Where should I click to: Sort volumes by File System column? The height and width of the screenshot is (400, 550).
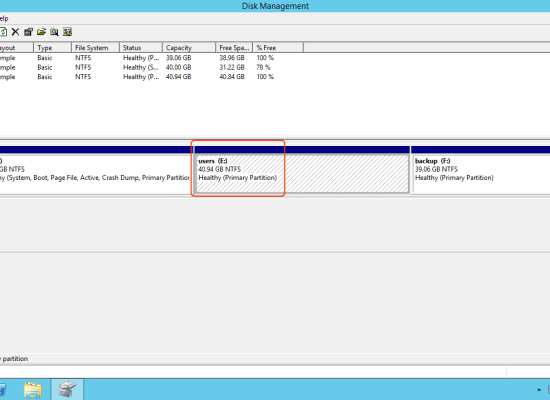[95, 47]
